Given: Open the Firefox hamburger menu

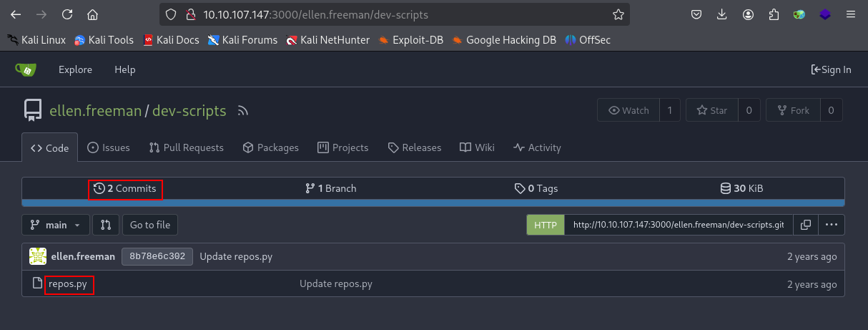Looking at the screenshot, I should pos(850,14).
